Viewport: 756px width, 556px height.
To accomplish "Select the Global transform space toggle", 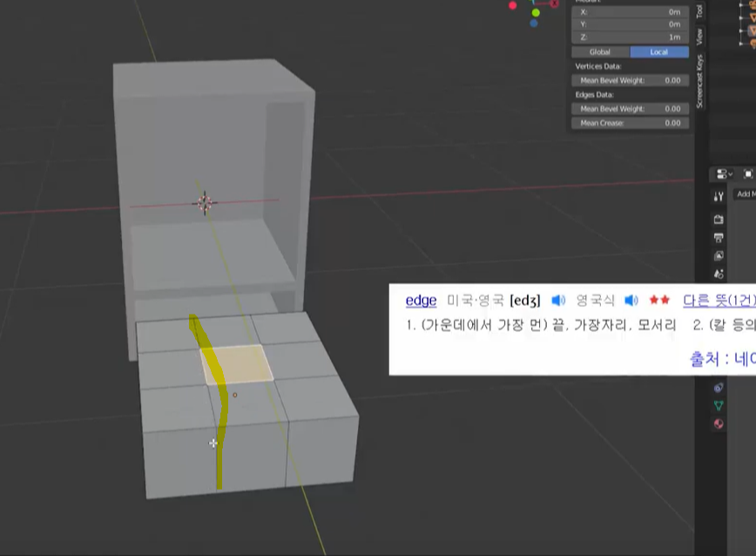I will point(600,51).
